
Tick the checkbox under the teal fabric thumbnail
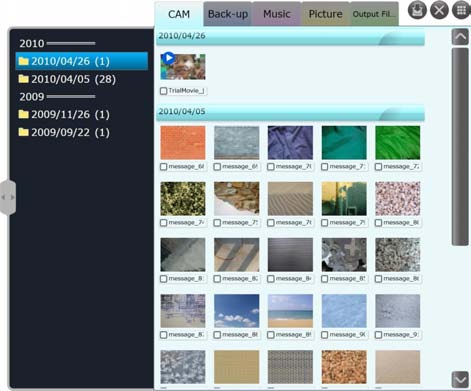[324, 167]
